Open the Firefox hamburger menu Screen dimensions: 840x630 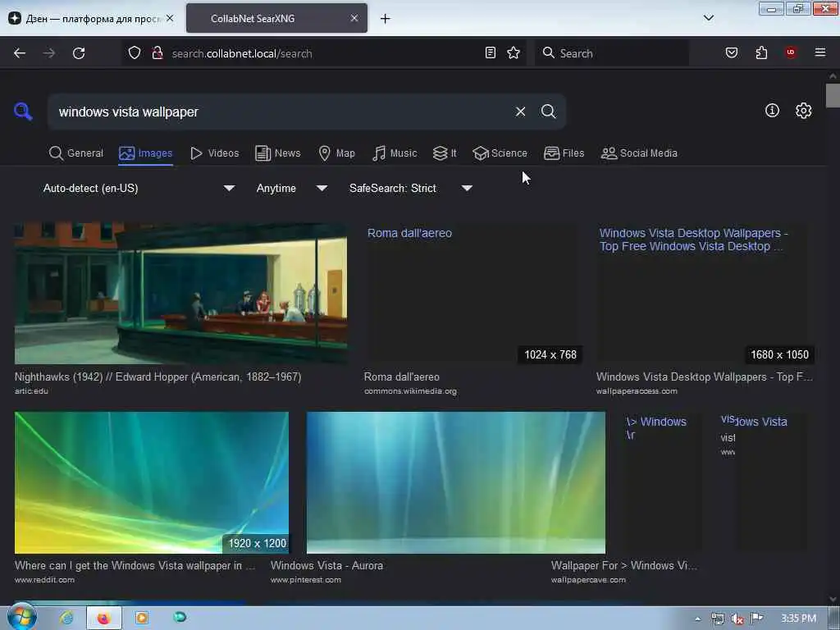819,52
